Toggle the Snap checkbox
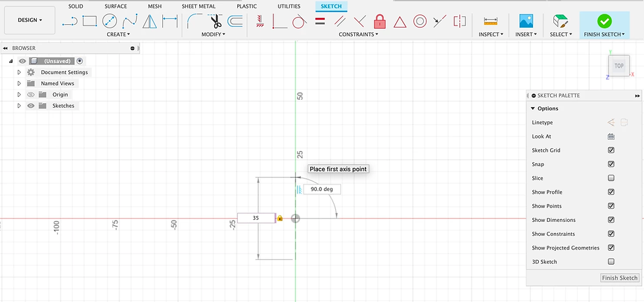The height and width of the screenshot is (302, 644). (611, 164)
